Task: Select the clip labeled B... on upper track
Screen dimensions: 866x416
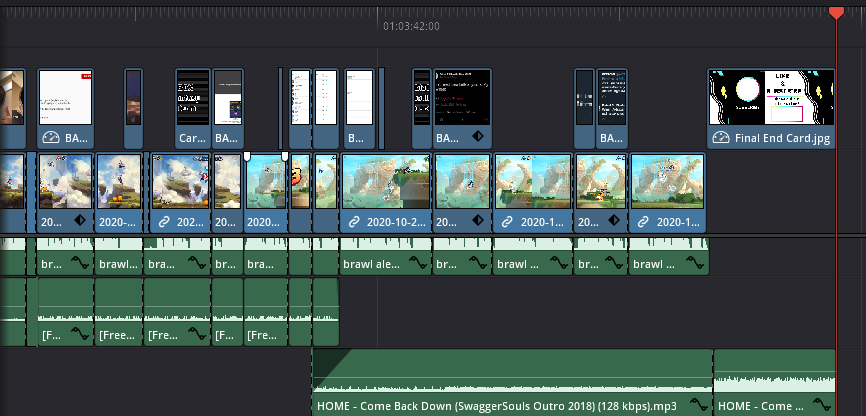Action: click(360, 109)
